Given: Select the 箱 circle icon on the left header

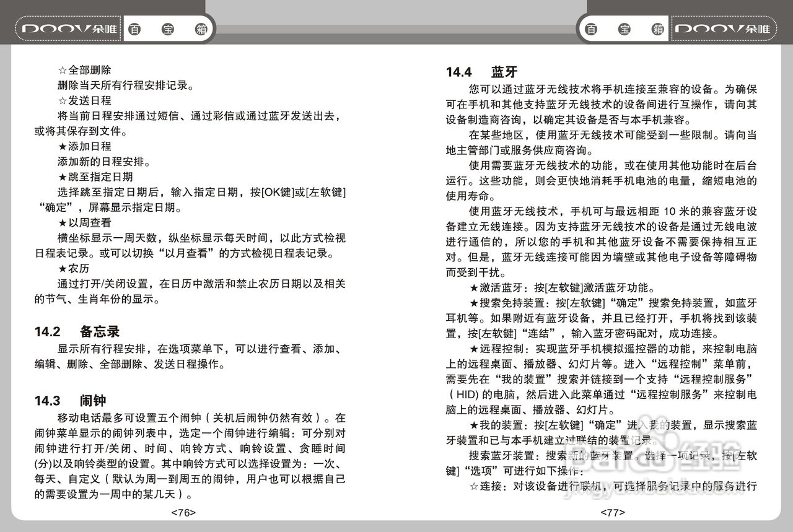Looking at the screenshot, I should click(202, 28).
